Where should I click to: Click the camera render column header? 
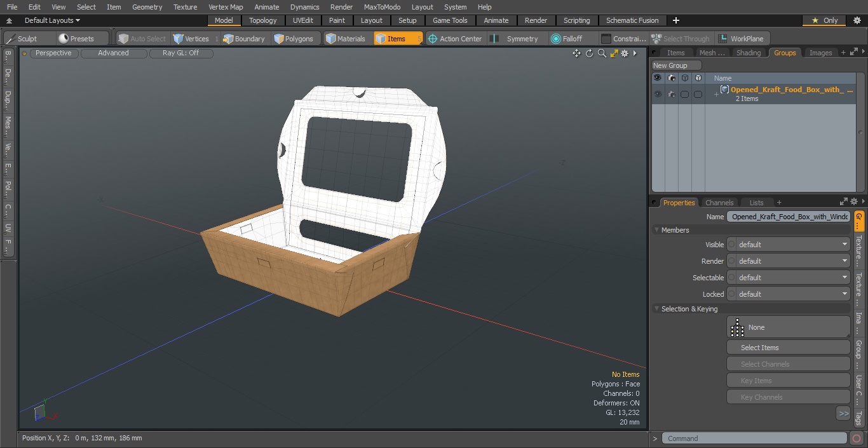point(671,78)
